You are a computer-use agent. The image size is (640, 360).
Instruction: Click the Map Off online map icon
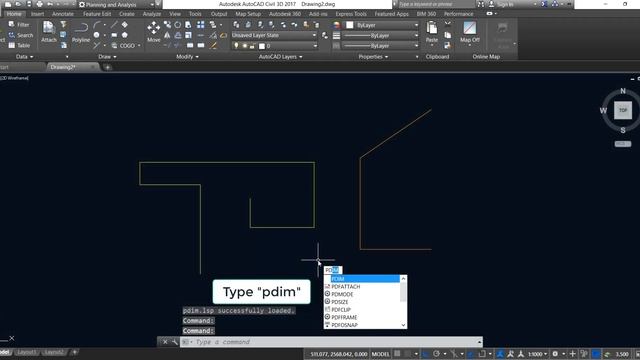point(470,32)
